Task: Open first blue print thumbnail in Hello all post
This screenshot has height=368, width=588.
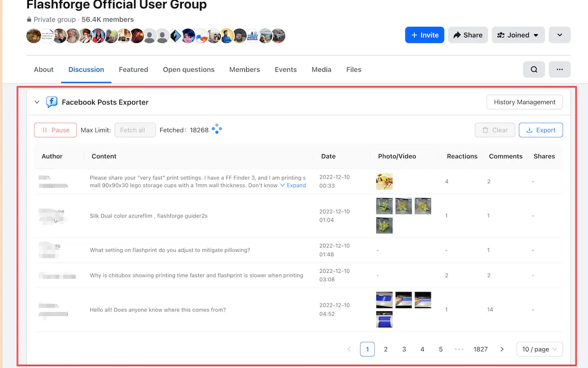Action: point(384,300)
